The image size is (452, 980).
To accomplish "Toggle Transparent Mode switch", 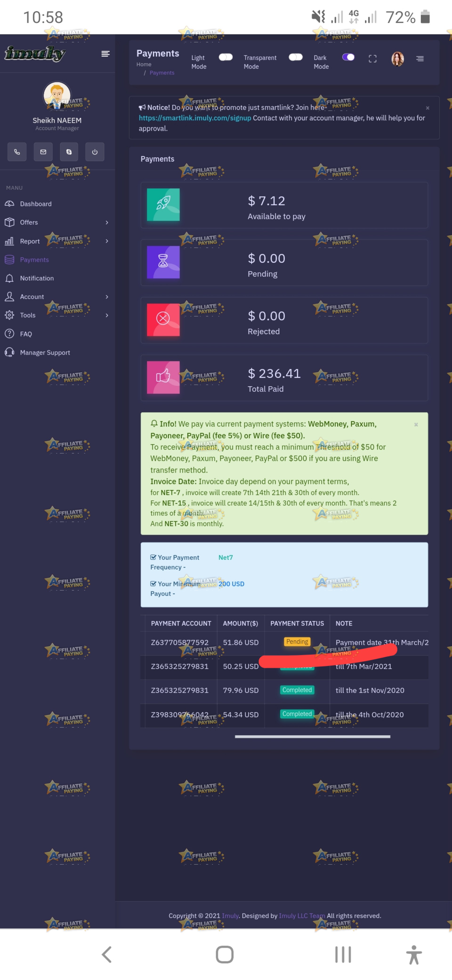I will point(296,57).
